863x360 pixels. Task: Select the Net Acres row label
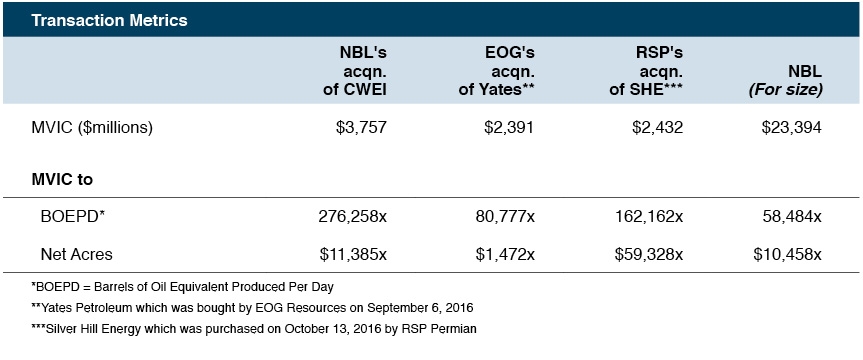click(x=77, y=254)
